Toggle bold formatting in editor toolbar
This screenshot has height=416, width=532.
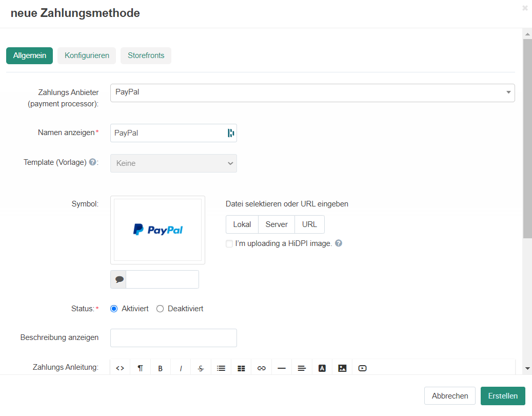tap(161, 368)
